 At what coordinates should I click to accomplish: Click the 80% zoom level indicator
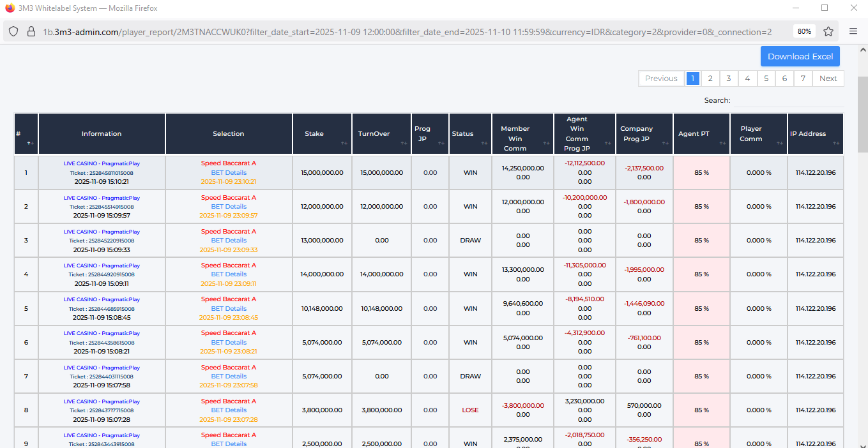pos(804,31)
